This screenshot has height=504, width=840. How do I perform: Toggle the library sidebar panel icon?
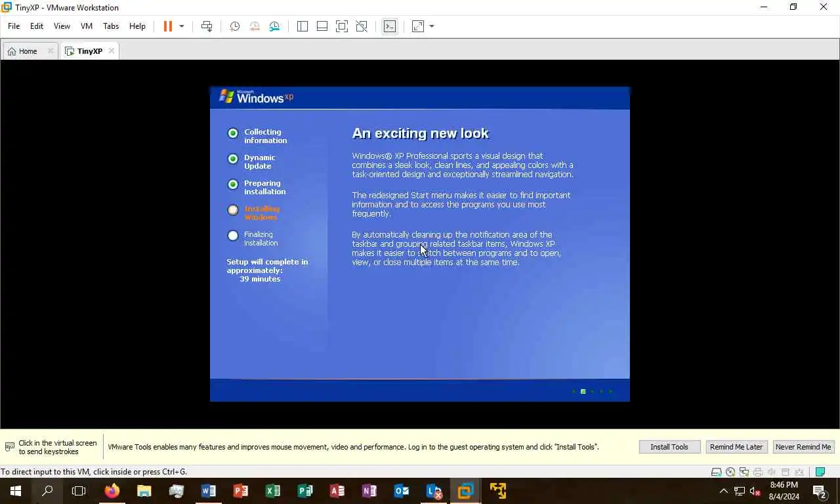[303, 26]
